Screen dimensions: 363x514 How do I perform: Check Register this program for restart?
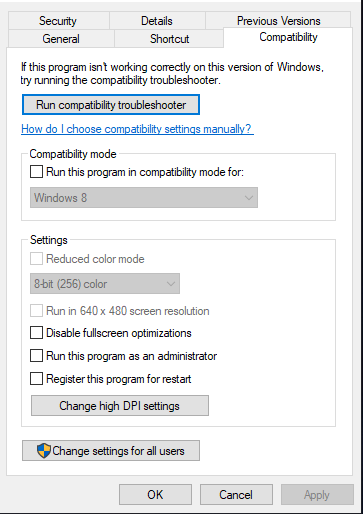click(x=36, y=379)
